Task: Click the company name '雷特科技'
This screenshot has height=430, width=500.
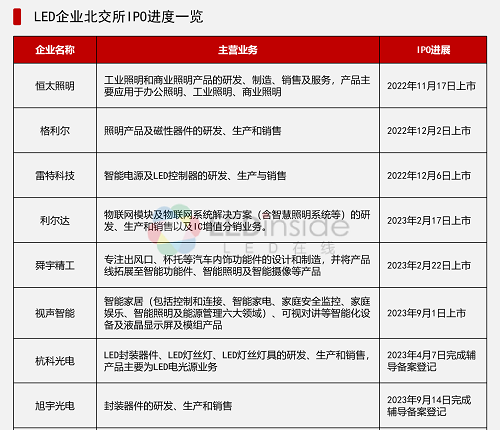Action: 55,175
